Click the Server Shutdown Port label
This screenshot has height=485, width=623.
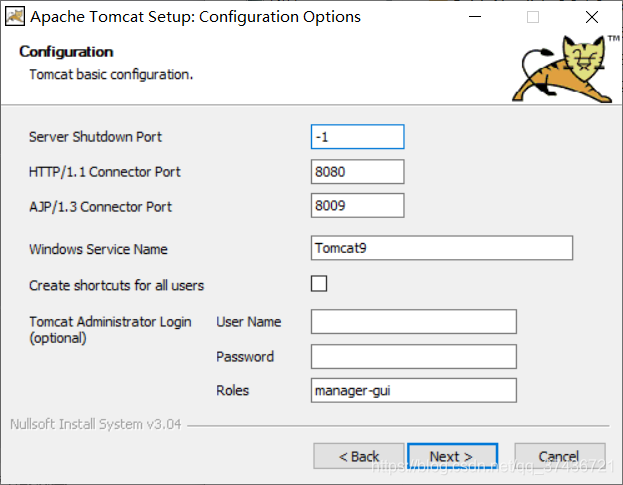pyautogui.click(x=95, y=137)
